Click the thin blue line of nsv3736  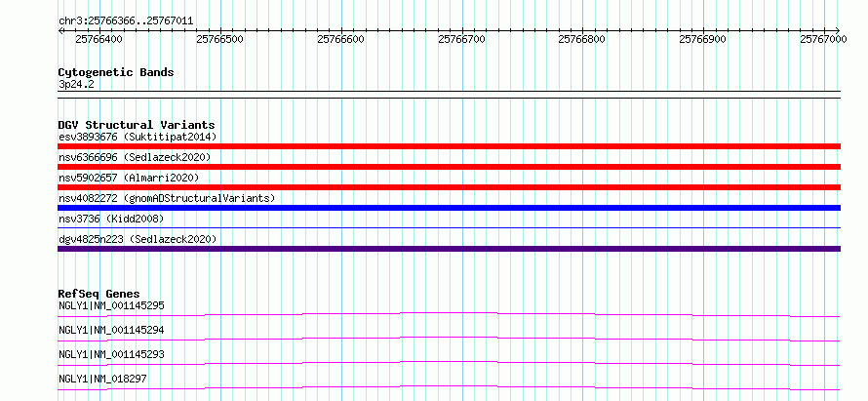[449, 227]
